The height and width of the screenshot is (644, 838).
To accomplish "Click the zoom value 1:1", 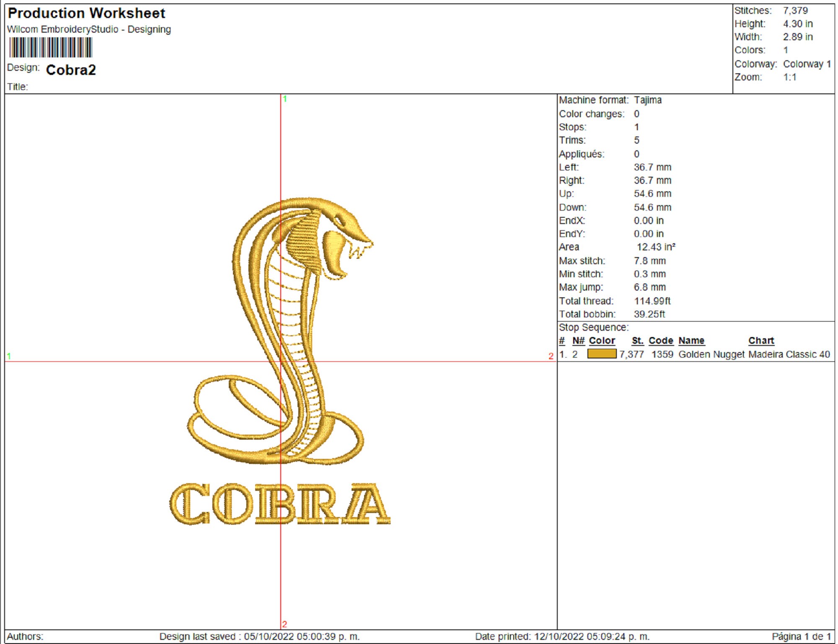I will 789,77.
